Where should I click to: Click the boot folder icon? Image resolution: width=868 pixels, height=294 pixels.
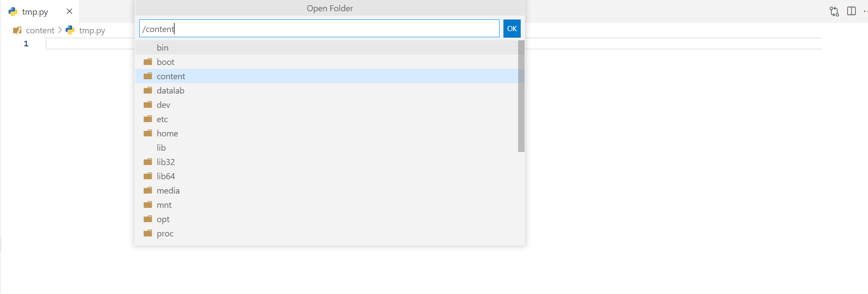148,61
